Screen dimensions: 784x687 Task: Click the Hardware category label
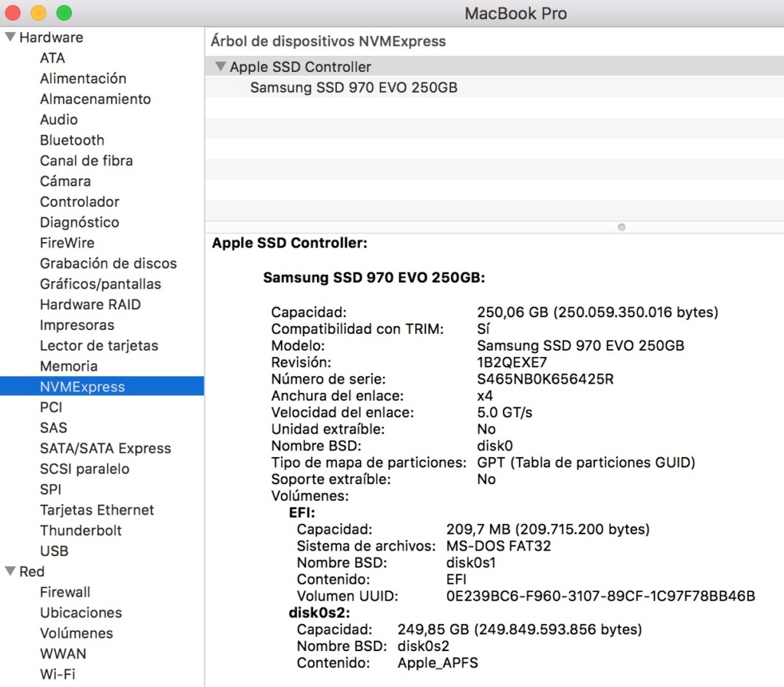point(51,37)
